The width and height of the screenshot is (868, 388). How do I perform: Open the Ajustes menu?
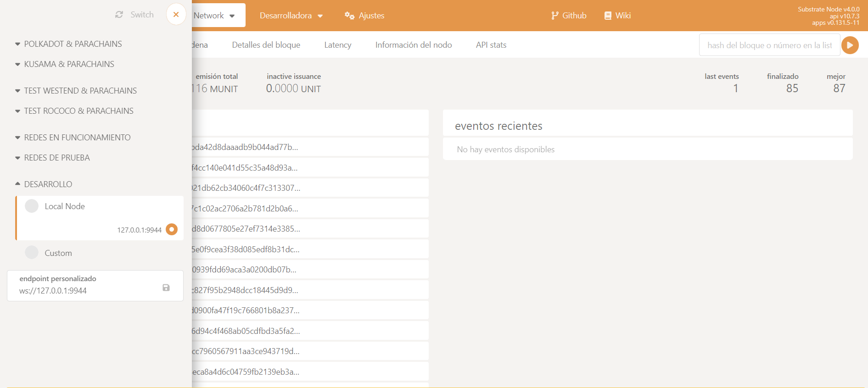364,16
